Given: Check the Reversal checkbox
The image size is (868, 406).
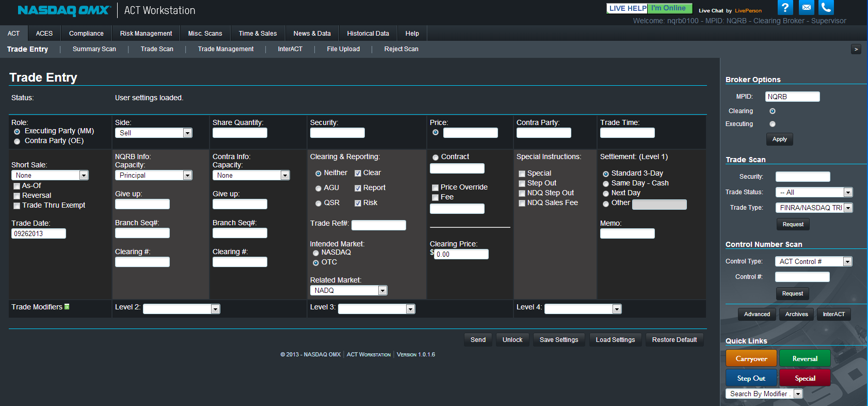Looking at the screenshot, I should coord(17,196).
